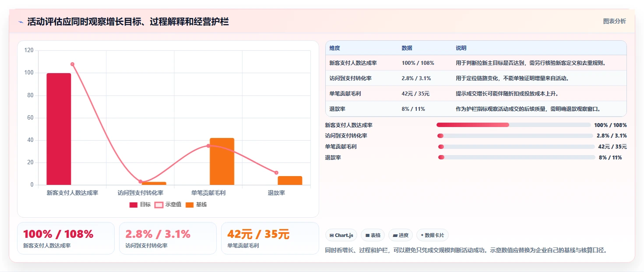Screen dimensions: 644x272
Task: Click x-axis label 退款率
Action: 277,193
